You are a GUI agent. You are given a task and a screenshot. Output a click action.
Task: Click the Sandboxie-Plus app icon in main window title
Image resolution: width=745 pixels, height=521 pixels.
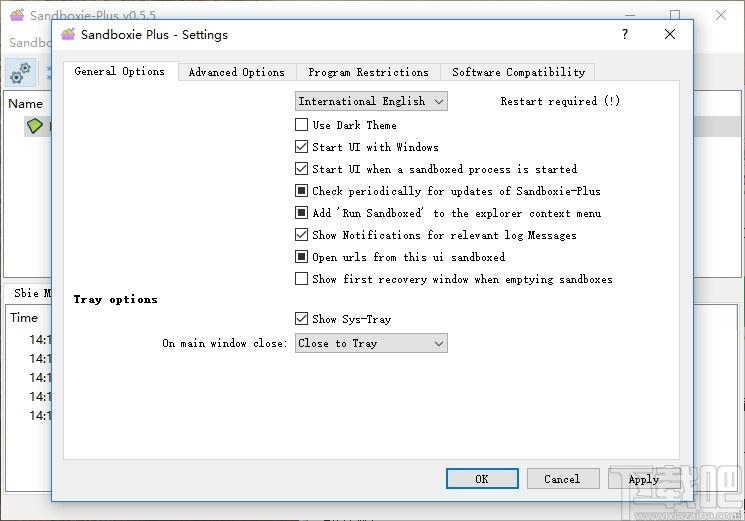[17, 15]
